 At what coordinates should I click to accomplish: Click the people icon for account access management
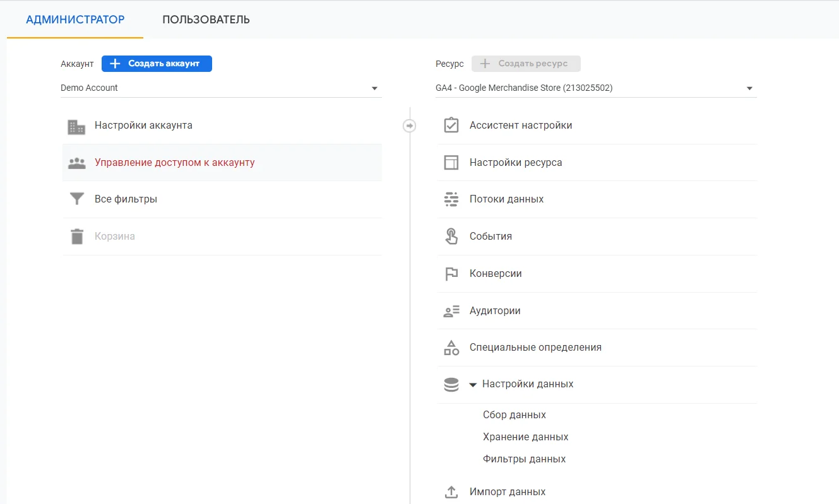click(76, 163)
